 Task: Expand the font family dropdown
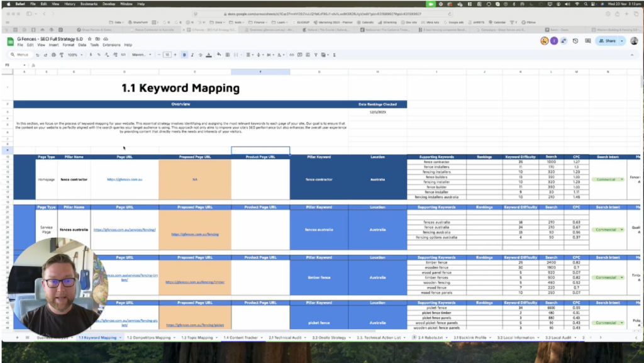pyautogui.click(x=141, y=55)
